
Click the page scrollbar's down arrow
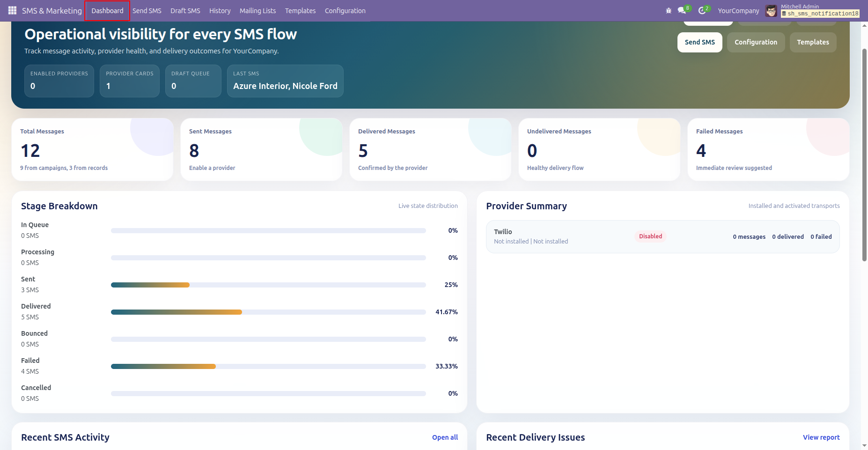pyautogui.click(x=864, y=446)
